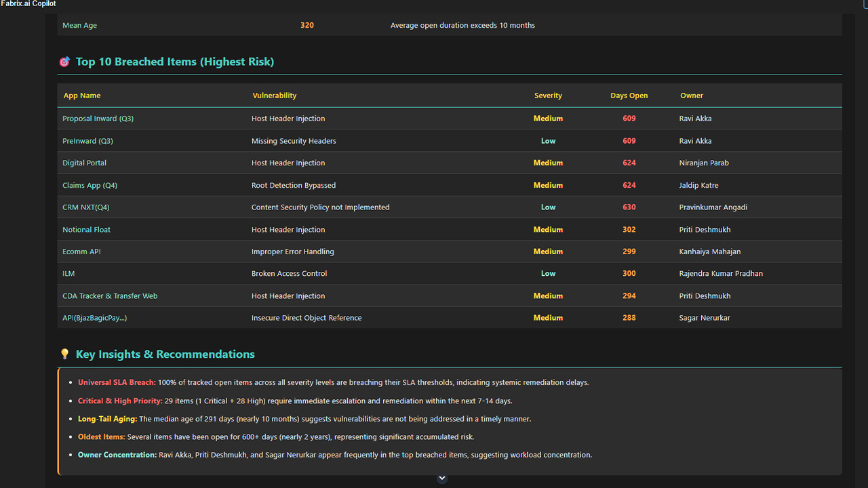
Task: Select the ILM row's Broken Access Control cell
Action: (289, 274)
